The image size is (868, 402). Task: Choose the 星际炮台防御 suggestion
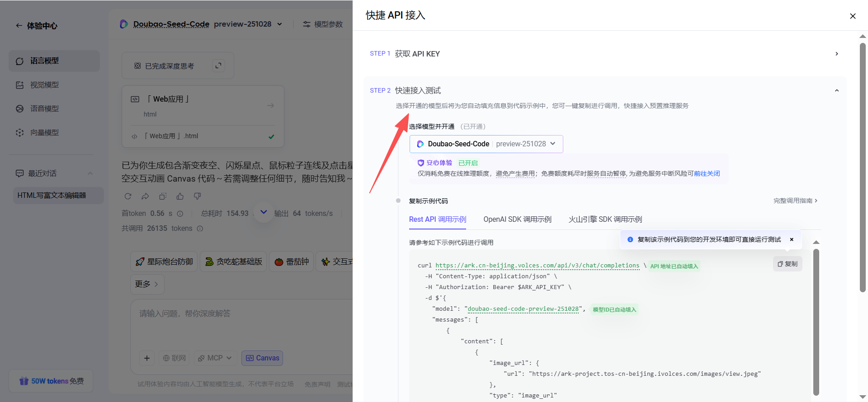click(x=164, y=262)
